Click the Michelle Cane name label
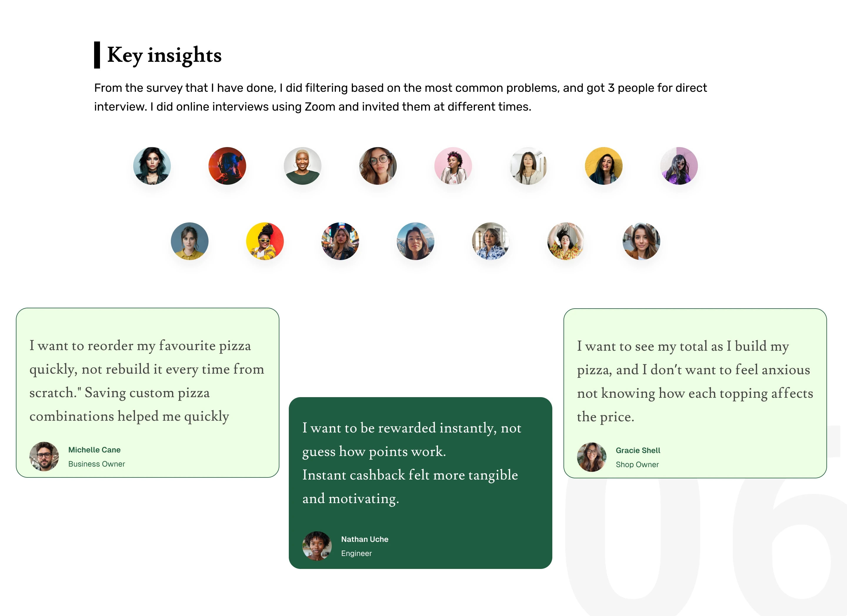847x616 pixels. click(94, 450)
